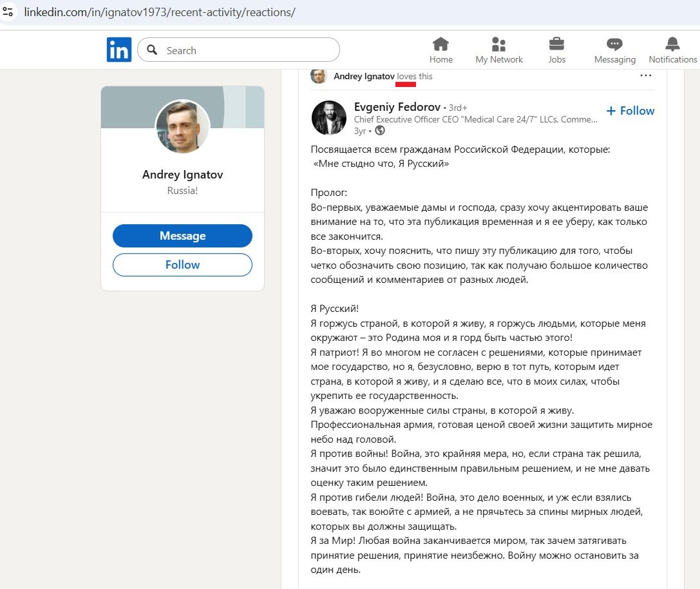
Task: Open the post's three-dot options menu
Action: pyautogui.click(x=646, y=75)
